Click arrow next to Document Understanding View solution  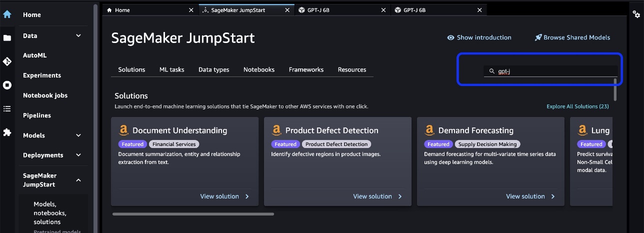pos(247,196)
